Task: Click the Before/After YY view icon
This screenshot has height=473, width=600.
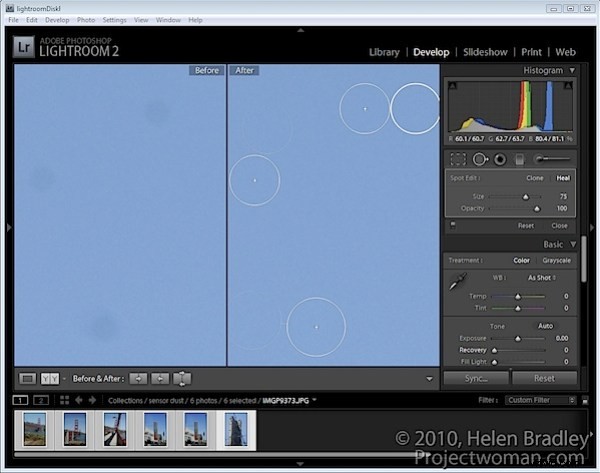Action: pyautogui.click(x=50, y=378)
